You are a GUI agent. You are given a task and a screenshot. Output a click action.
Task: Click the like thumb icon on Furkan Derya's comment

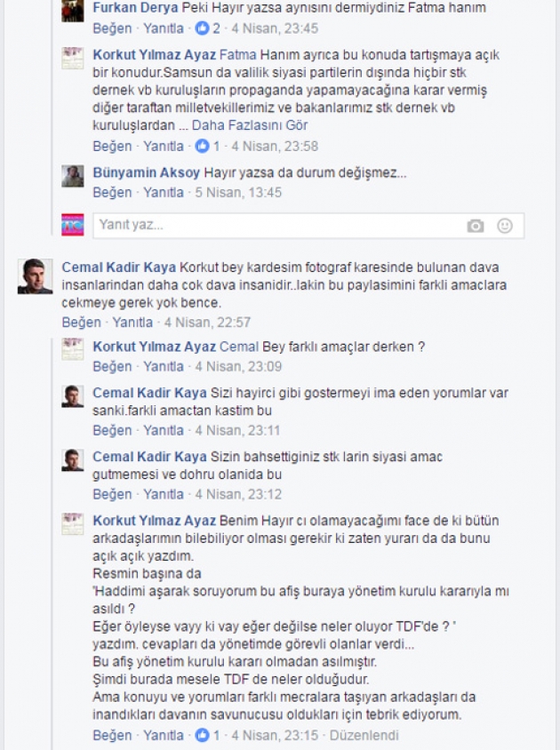point(202,28)
